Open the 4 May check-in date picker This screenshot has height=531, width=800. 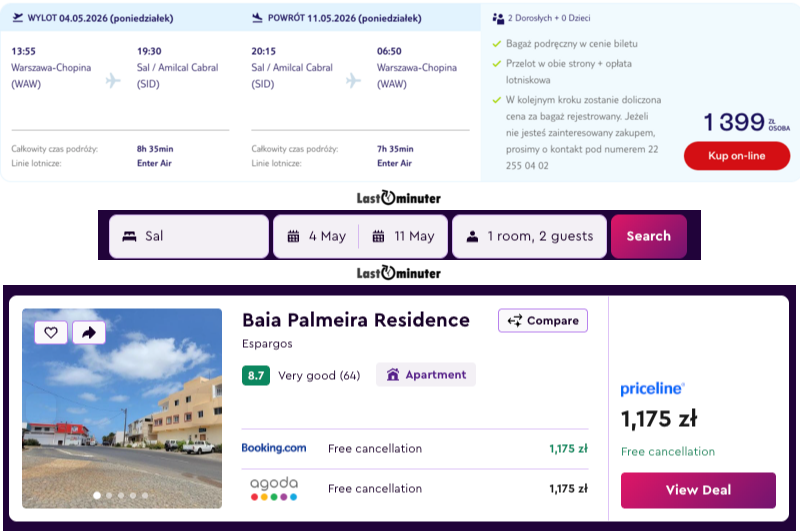click(318, 237)
